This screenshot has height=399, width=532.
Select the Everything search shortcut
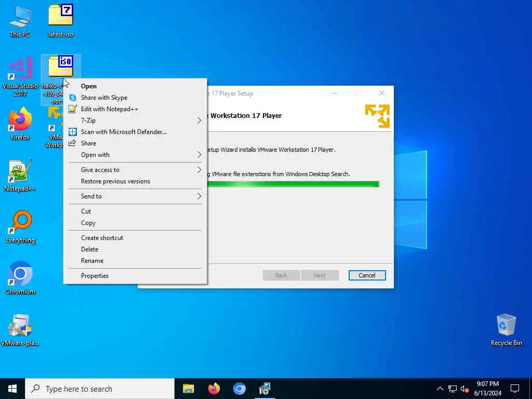coord(20,227)
